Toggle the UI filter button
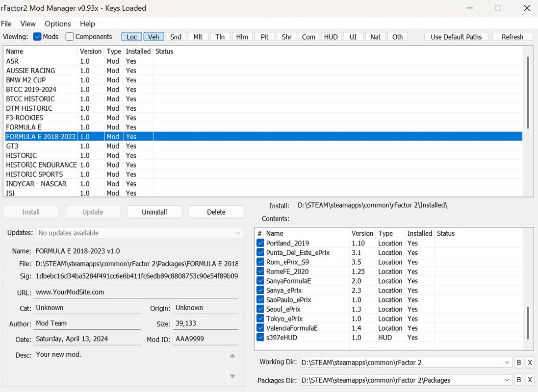Image resolution: width=538 pixels, height=392 pixels. pos(353,37)
